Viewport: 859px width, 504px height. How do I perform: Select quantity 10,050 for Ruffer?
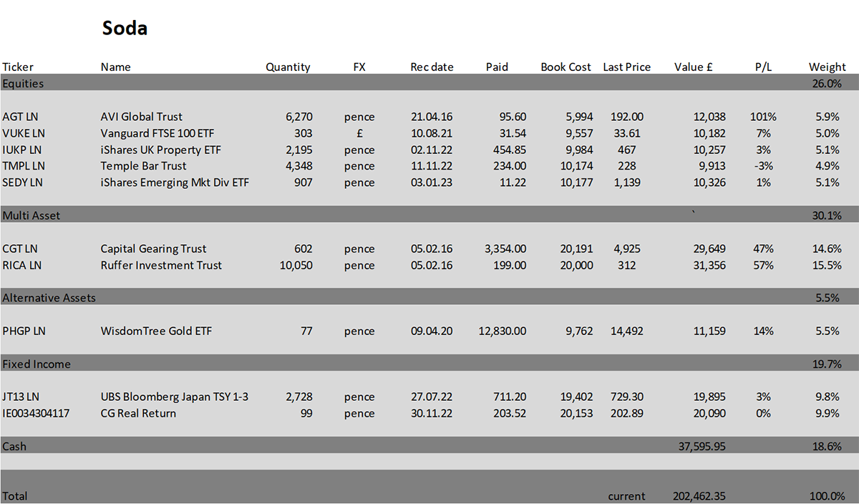pos(296,266)
